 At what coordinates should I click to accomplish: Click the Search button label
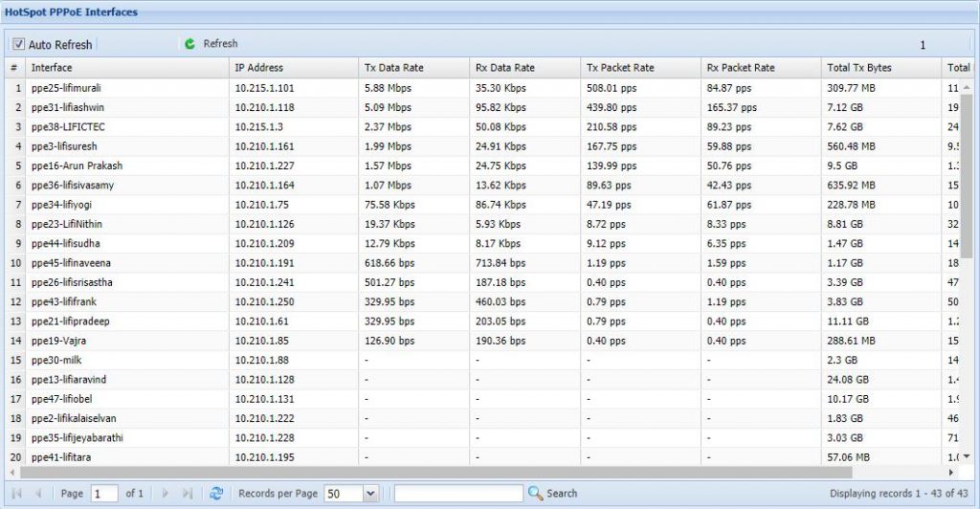coord(562,494)
